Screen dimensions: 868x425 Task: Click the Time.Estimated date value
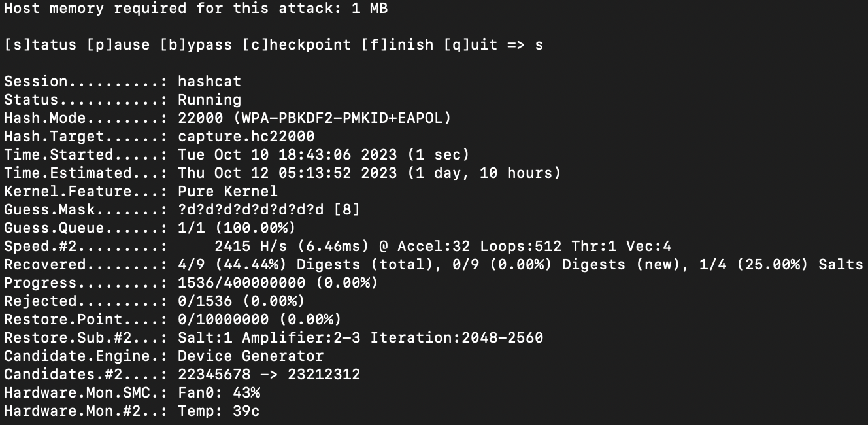[287, 173]
